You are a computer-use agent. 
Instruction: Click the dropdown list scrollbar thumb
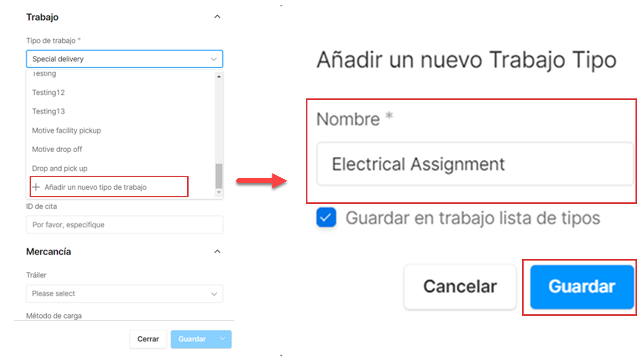[x=218, y=175]
